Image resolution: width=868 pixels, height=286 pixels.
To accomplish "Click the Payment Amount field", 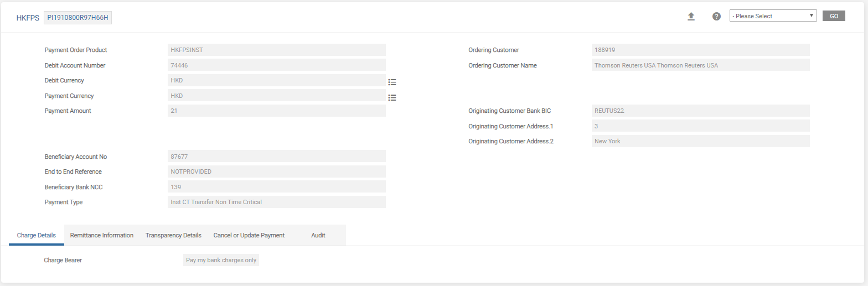I will click(x=276, y=111).
